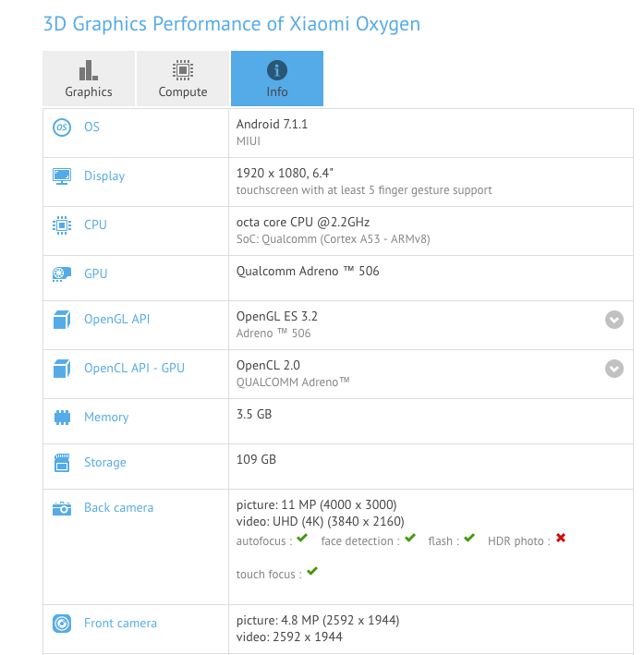Click the OS icon in the info table
Viewport: 644px width, 655px height.
coord(62,127)
